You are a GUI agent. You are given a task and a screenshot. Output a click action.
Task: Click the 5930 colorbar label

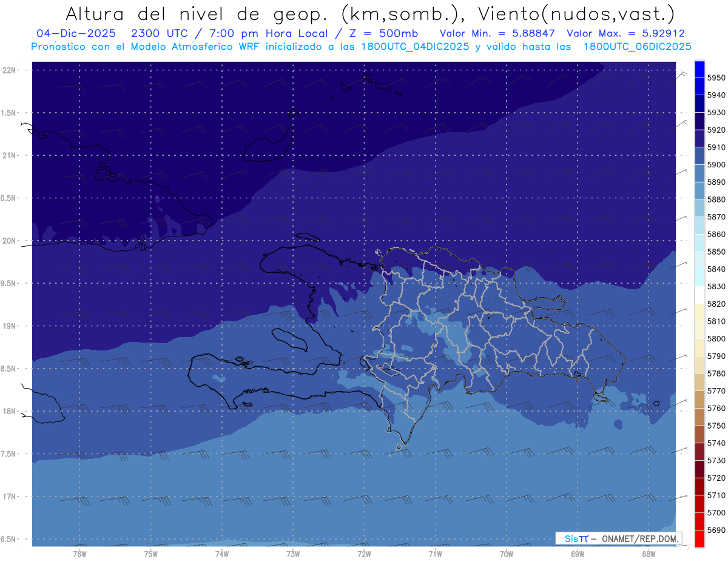click(716, 112)
